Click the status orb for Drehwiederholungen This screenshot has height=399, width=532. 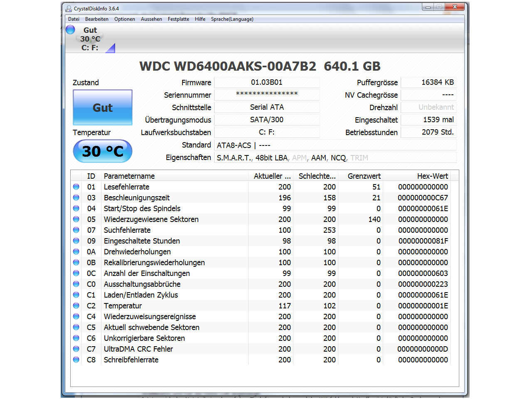(x=76, y=251)
